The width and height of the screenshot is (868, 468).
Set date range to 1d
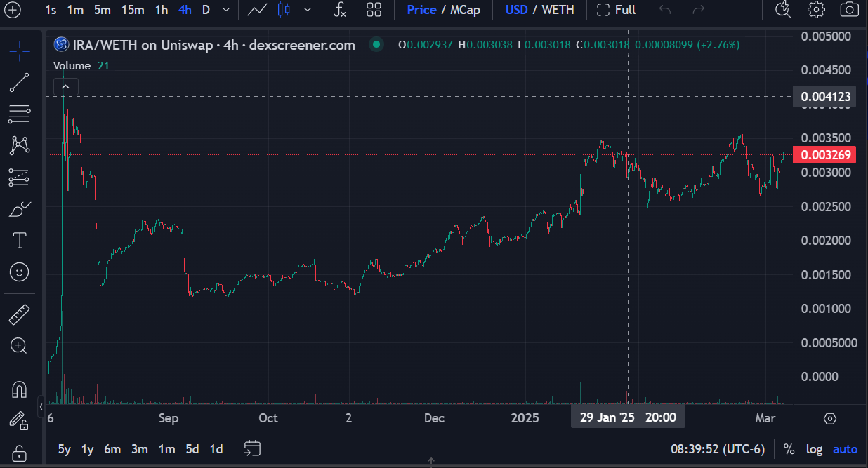[x=216, y=449]
